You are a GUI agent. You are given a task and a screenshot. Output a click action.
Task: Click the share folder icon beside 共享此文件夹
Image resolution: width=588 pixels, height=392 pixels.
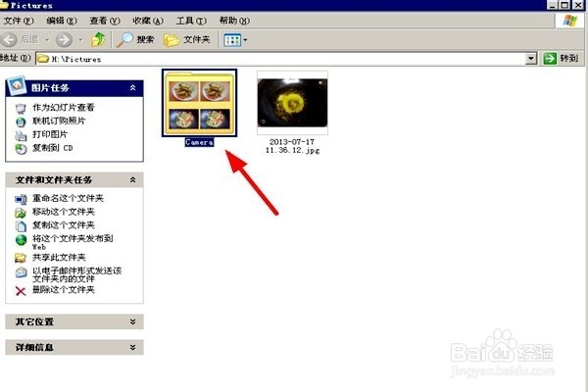(x=21, y=258)
